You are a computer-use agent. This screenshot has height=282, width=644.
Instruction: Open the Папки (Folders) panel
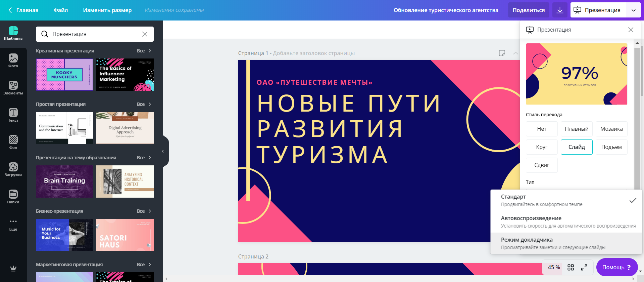point(13,197)
